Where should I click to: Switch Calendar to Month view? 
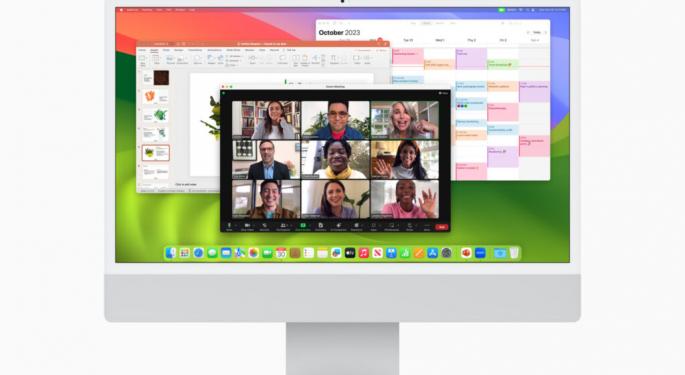coord(440,23)
